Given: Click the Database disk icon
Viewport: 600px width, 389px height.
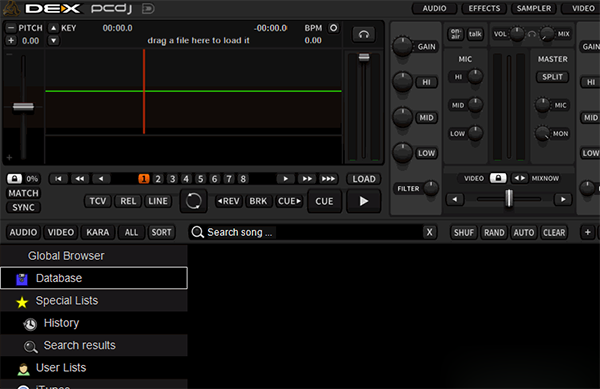Looking at the screenshot, I should click(22, 279).
